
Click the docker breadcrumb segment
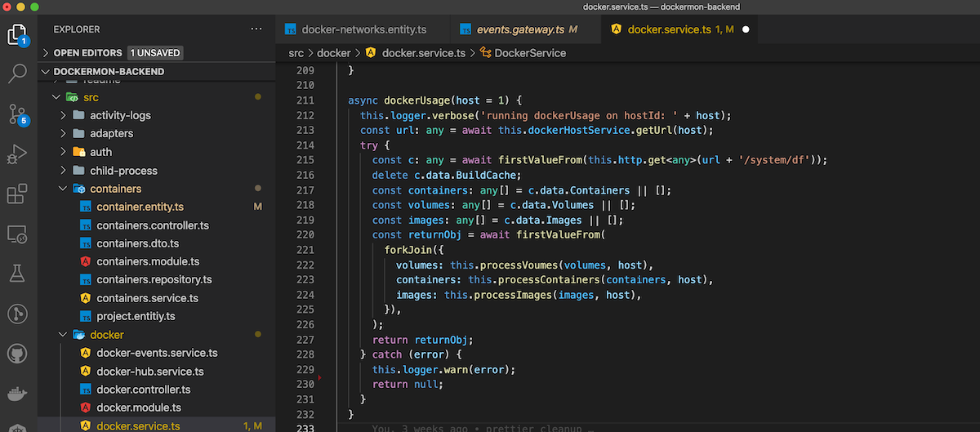coord(333,53)
